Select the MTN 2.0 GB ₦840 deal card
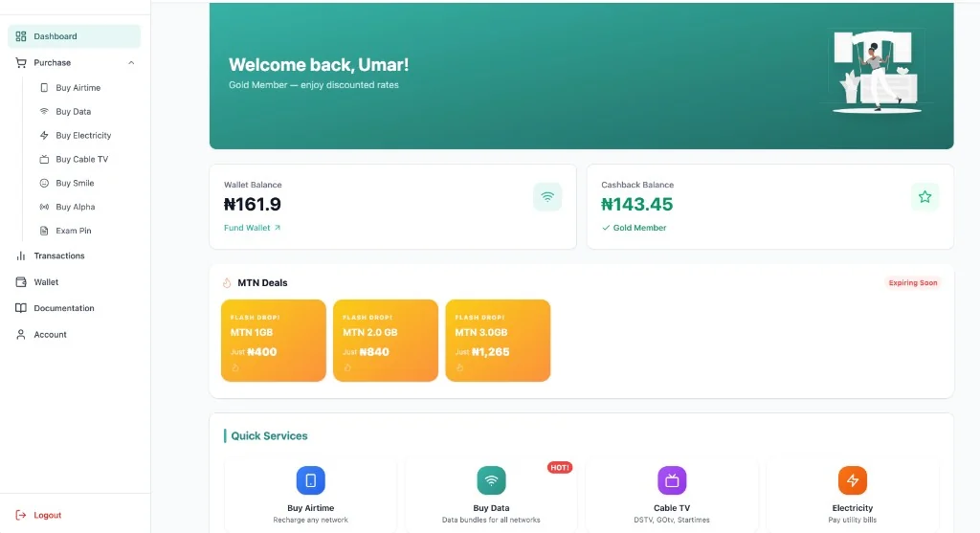Image resolution: width=980 pixels, height=533 pixels. 386,341
